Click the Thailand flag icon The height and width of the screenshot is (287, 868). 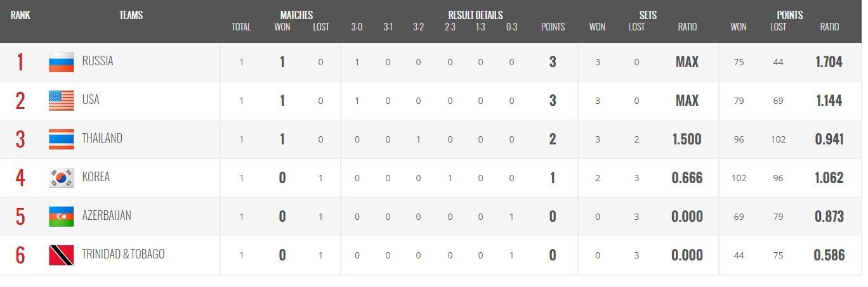(61, 139)
